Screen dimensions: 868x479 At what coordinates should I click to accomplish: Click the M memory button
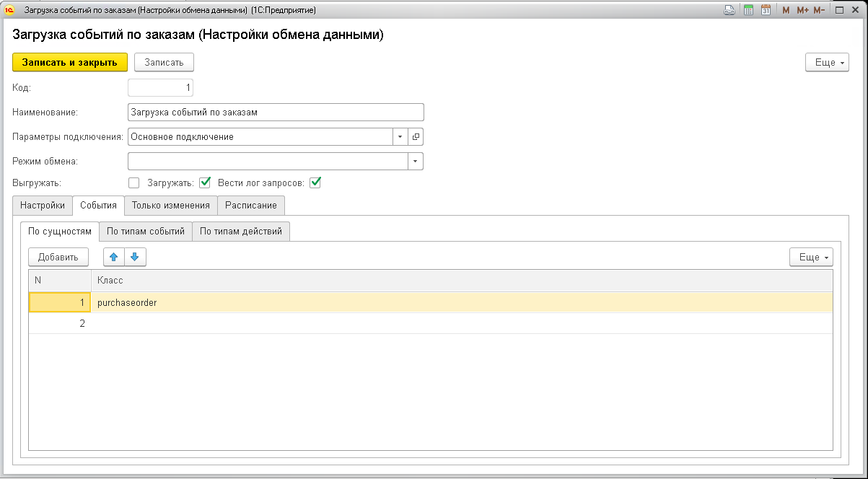coord(786,10)
